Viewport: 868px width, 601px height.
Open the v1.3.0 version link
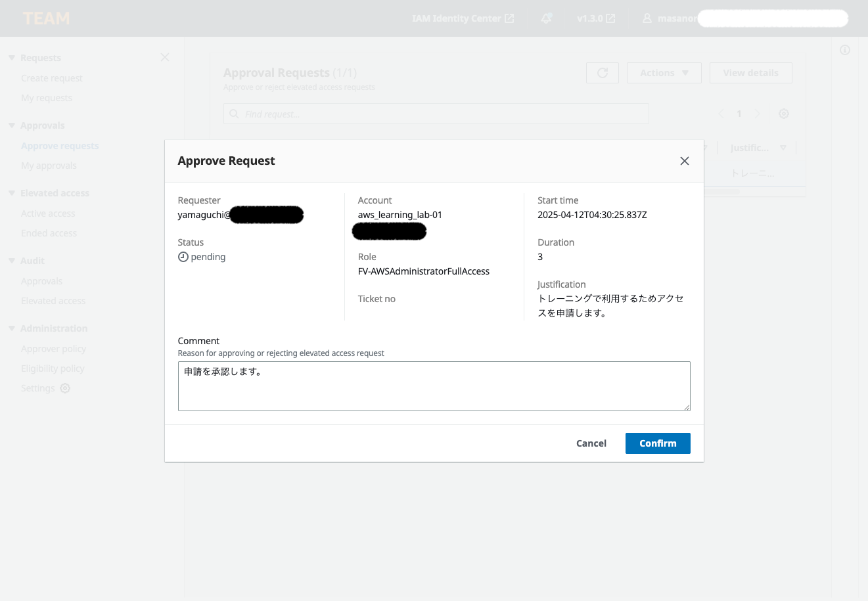click(x=596, y=18)
